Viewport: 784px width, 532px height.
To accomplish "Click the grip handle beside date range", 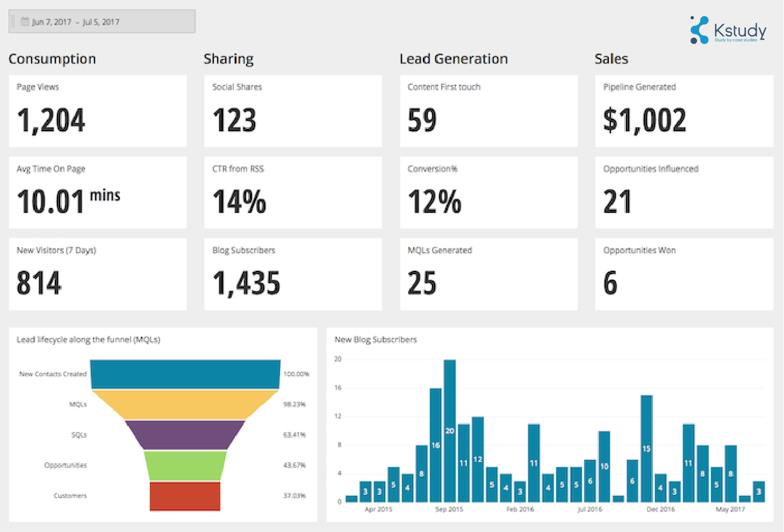I will (x=13, y=21).
